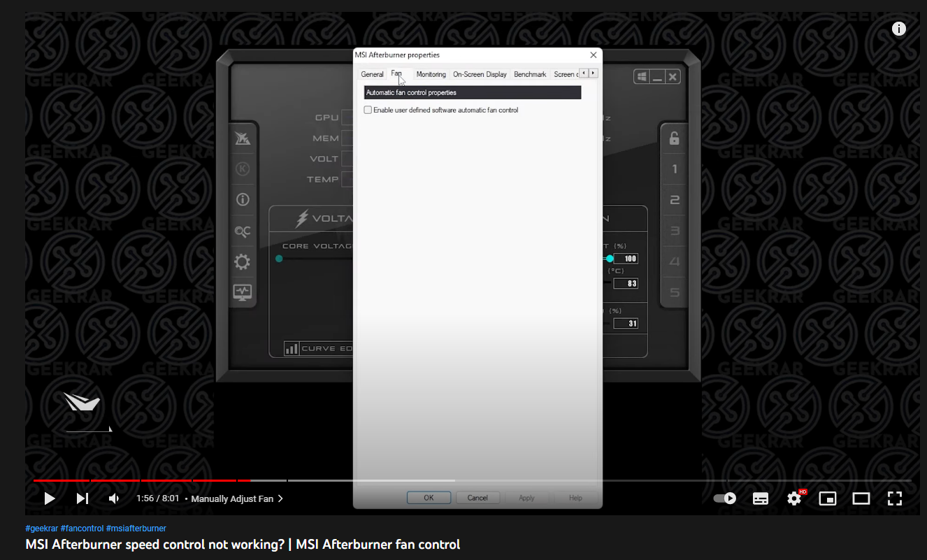Toggle the profile lock icon
927x560 pixels.
click(674, 138)
